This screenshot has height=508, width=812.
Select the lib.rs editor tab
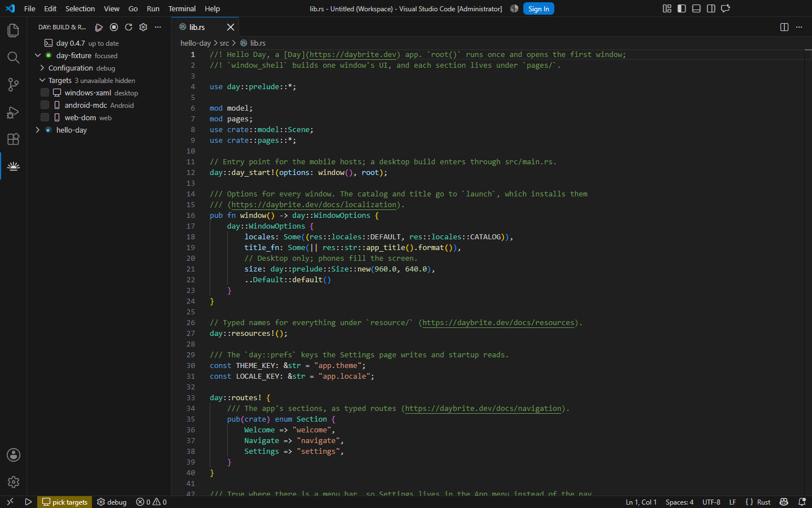point(206,27)
